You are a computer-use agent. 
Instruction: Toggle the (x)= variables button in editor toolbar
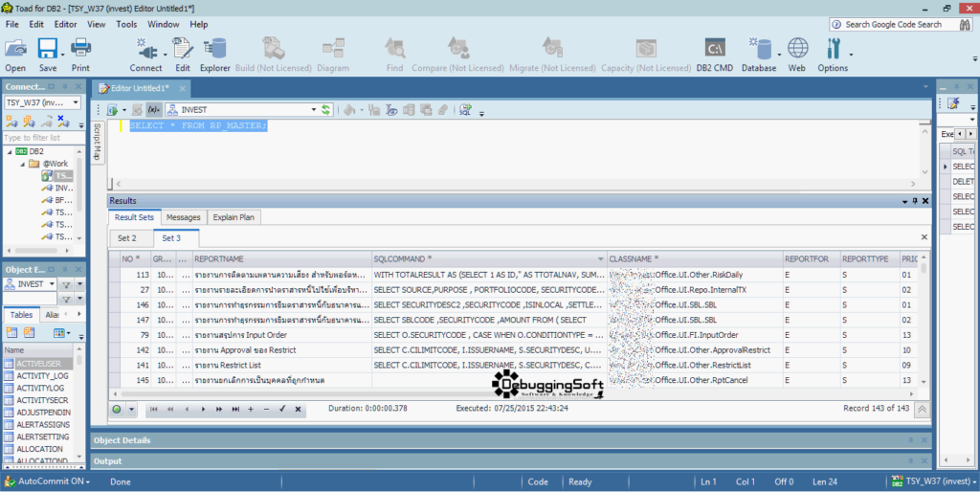(154, 109)
